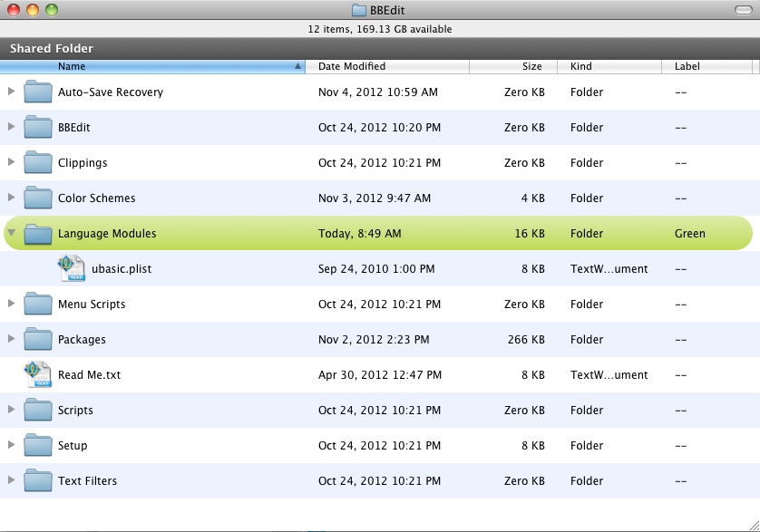Screen dimensions: 760x532
Task: Click the Nov 2, 2012 2:23 PM date
Action: (374, 340)
